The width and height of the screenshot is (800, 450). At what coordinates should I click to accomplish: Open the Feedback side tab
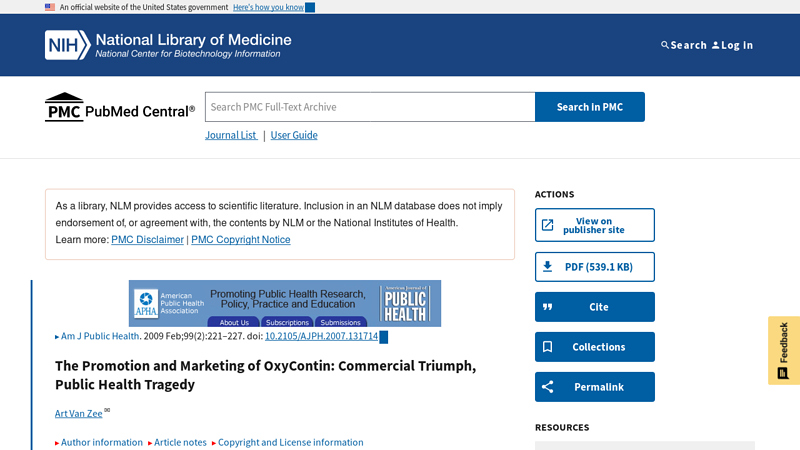tap(784, 351)
